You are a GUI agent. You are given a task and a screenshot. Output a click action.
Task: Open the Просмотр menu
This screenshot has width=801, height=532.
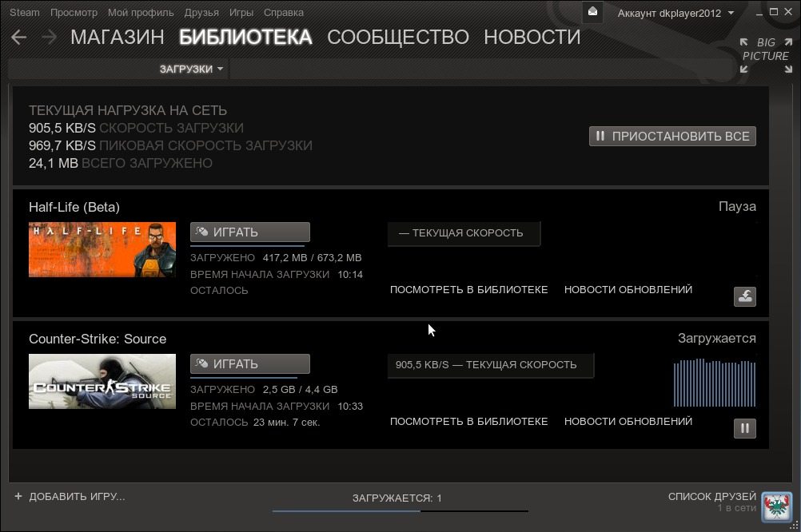tap(74, 12)
